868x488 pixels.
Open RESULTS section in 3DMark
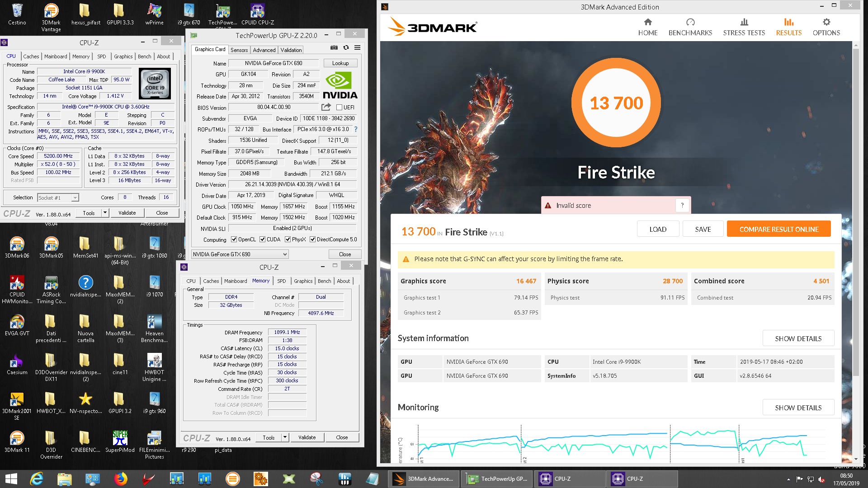tap(789, 27)
